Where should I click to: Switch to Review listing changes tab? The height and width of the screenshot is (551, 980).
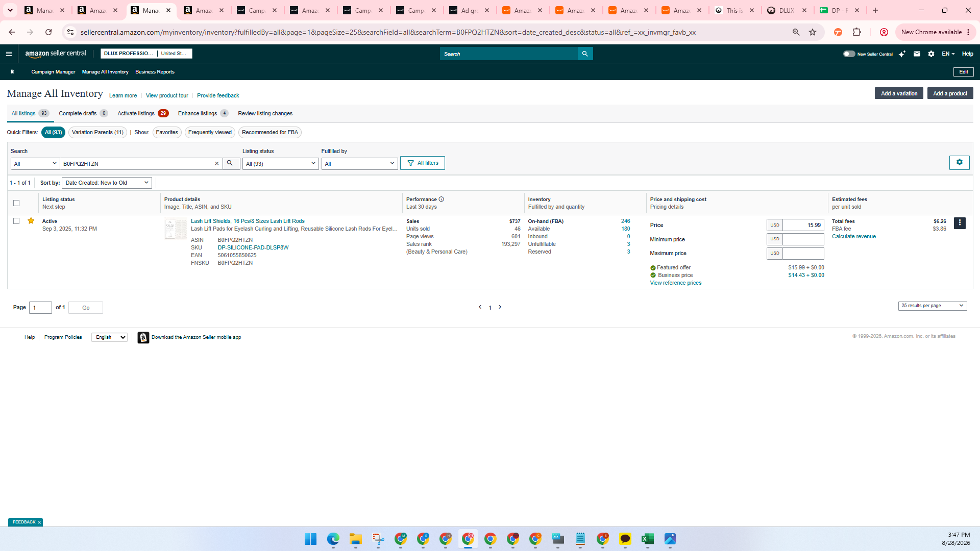click(x=265, y=113)
